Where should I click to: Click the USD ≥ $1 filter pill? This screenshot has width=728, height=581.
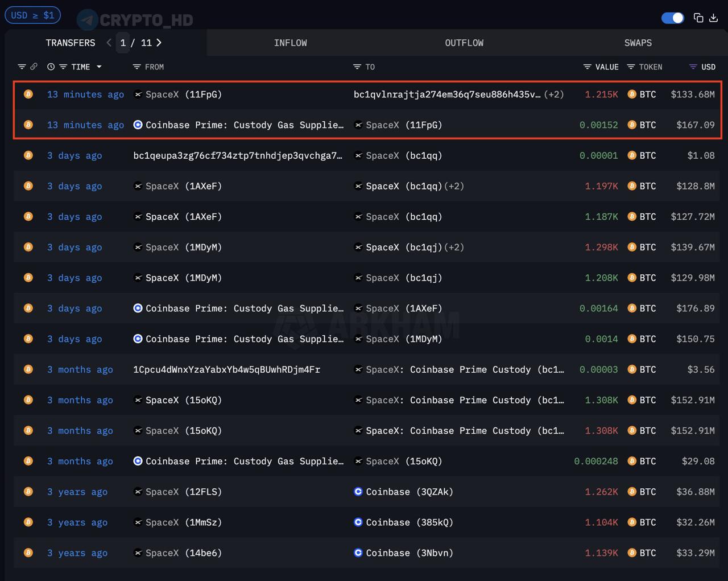click(32, 15)
